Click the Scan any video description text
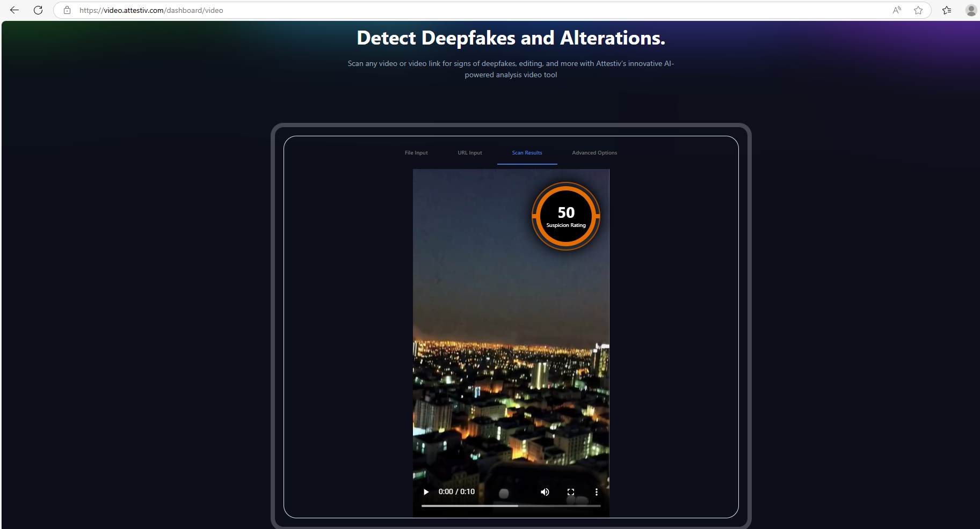The width and height of the screenshot is (980, 529). click(511, 69)
